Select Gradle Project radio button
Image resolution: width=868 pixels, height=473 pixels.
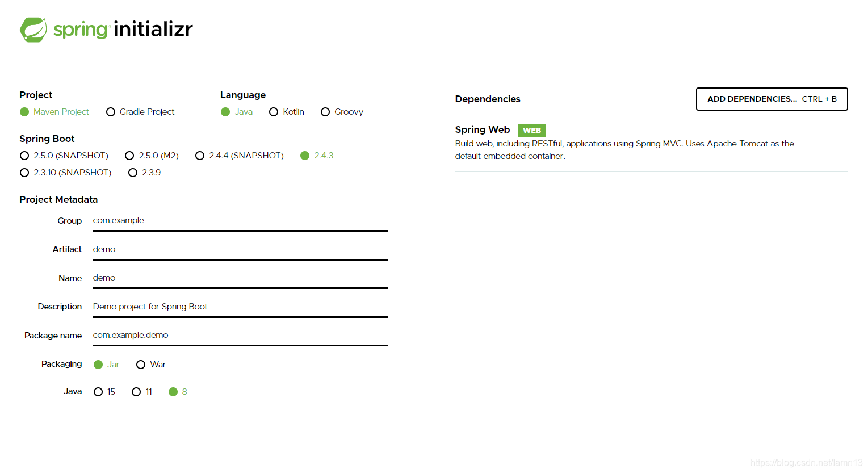point(140,112)
